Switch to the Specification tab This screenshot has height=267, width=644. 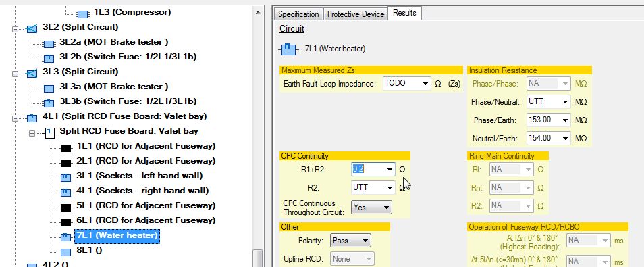[x=298, y=14]
